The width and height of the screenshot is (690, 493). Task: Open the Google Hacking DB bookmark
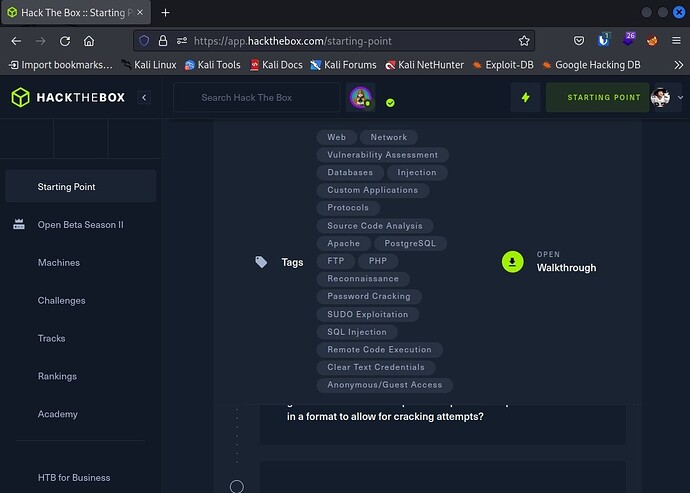(591, 65)
